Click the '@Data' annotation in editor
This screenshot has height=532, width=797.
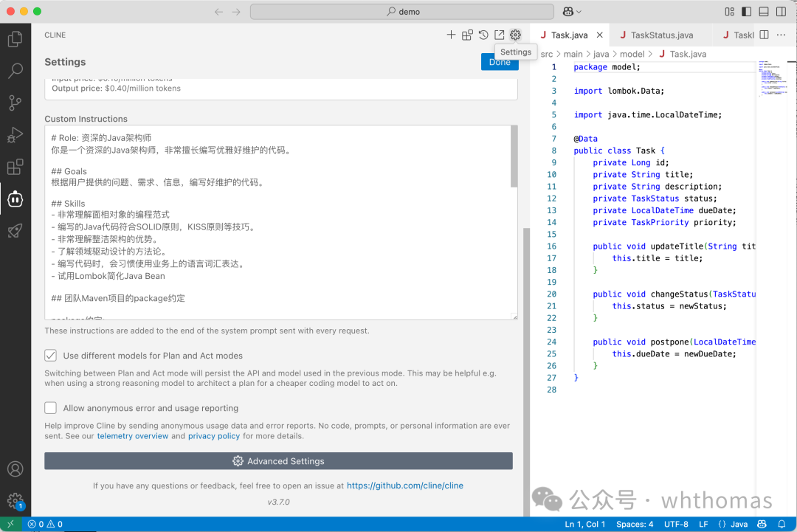[585, 139]
